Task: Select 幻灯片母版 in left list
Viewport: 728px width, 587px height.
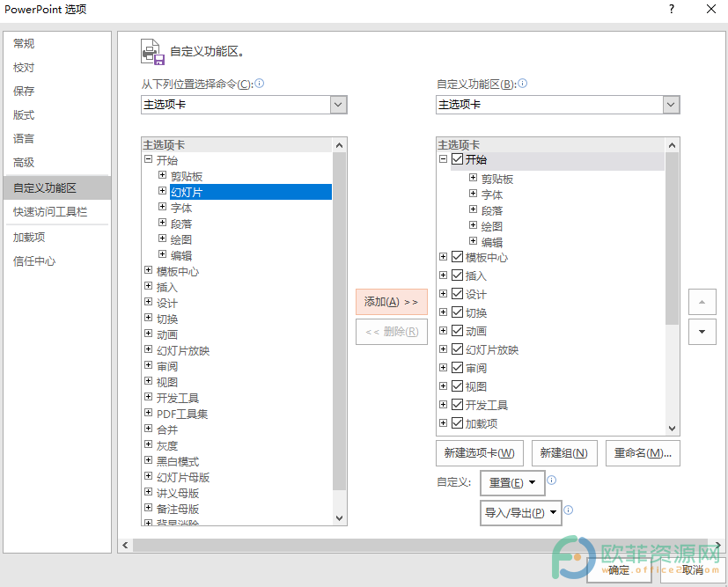Action: click(183, 477)
